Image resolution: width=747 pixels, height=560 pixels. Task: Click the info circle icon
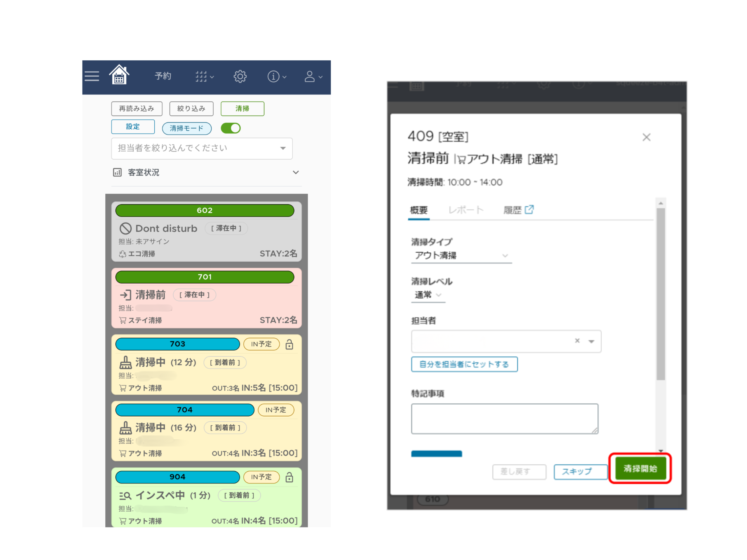273,77
